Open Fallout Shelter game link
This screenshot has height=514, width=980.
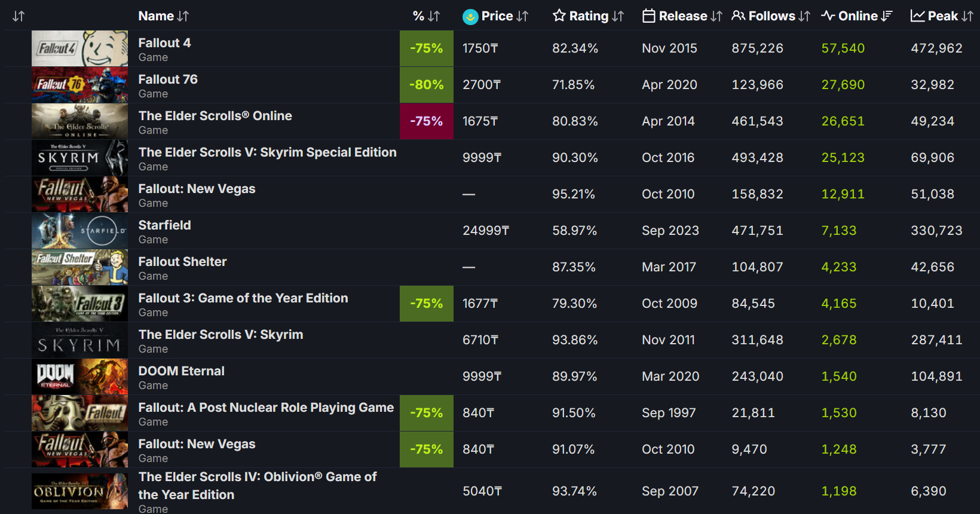[182, 262]
